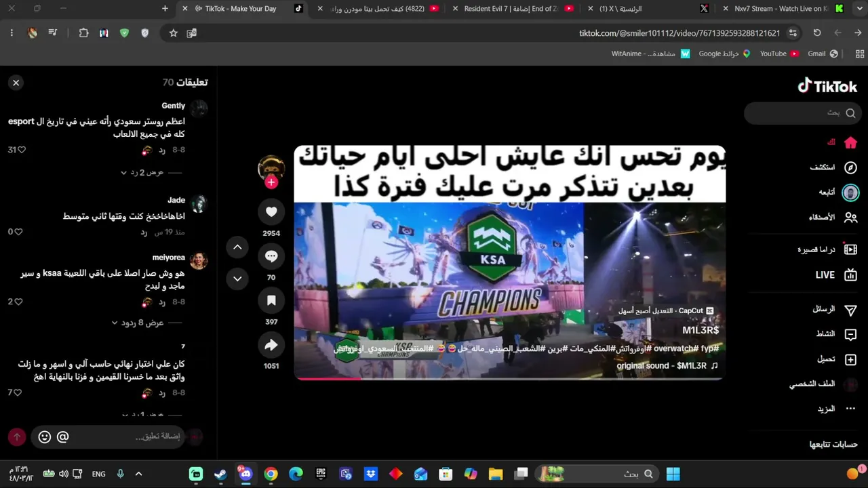Follow the creator using the red plus badge

(x=271, y=182)
